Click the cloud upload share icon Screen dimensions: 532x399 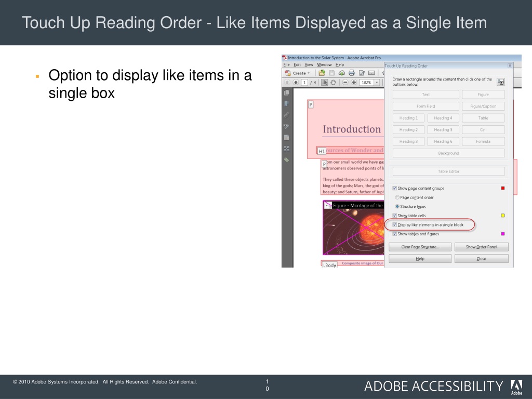pos(342,73)
